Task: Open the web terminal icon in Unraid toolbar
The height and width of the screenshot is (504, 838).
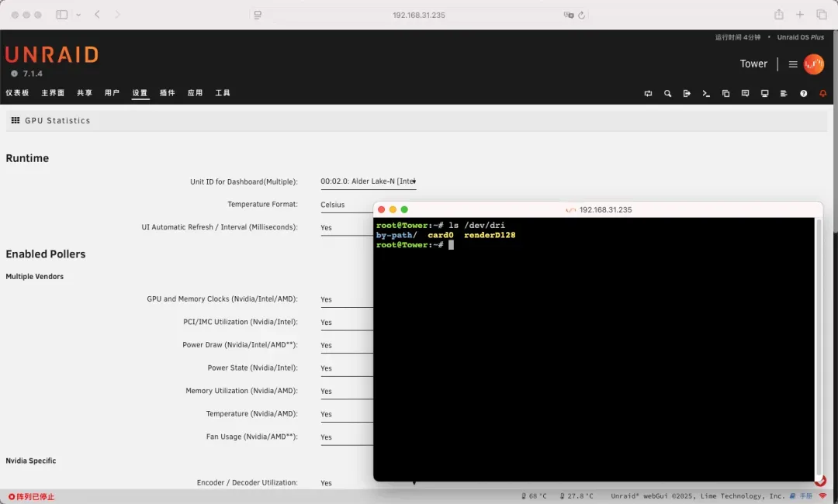Action: pyautogui.click(x=706, y=94)
